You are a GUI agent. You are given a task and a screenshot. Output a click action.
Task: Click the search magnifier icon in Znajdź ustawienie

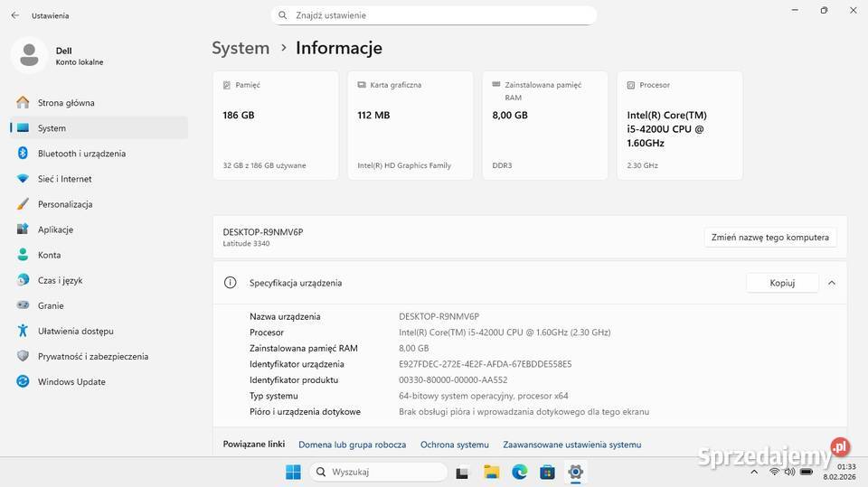coord(282,15)
